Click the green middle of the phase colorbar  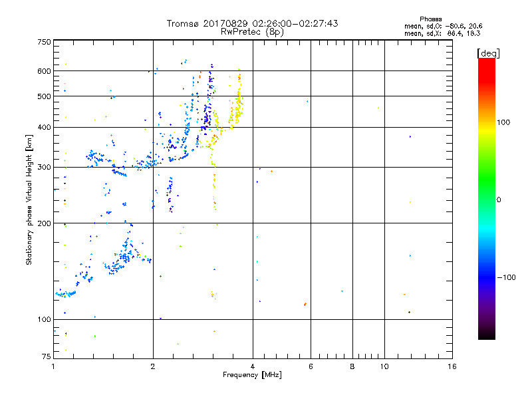click(487, 180)
